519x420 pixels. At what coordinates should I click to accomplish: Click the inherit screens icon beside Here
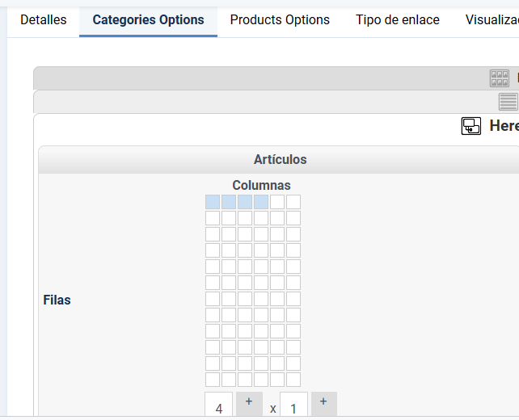coord(471,126)
